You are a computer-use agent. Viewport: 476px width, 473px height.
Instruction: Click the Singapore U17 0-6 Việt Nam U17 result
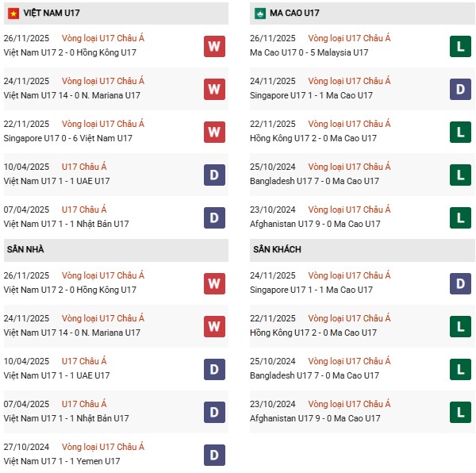click(68, 138)
